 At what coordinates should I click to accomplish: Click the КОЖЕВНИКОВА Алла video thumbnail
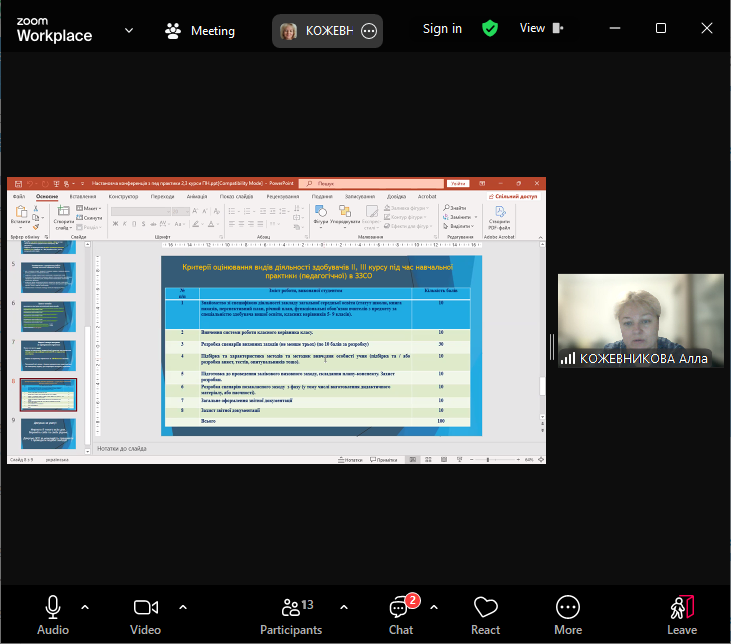pyautogui.click(x=633, y=321)
